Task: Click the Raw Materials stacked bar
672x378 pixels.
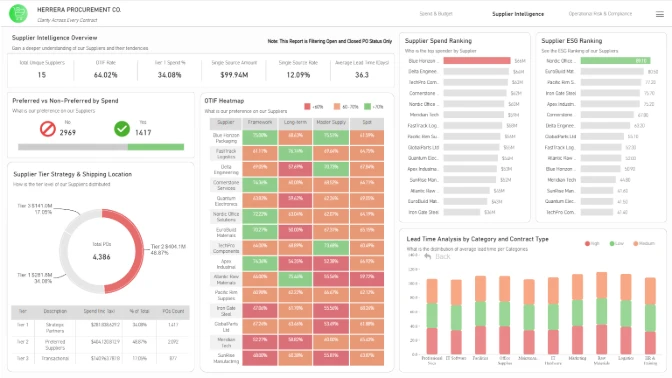Action: [x=601, y=312]
